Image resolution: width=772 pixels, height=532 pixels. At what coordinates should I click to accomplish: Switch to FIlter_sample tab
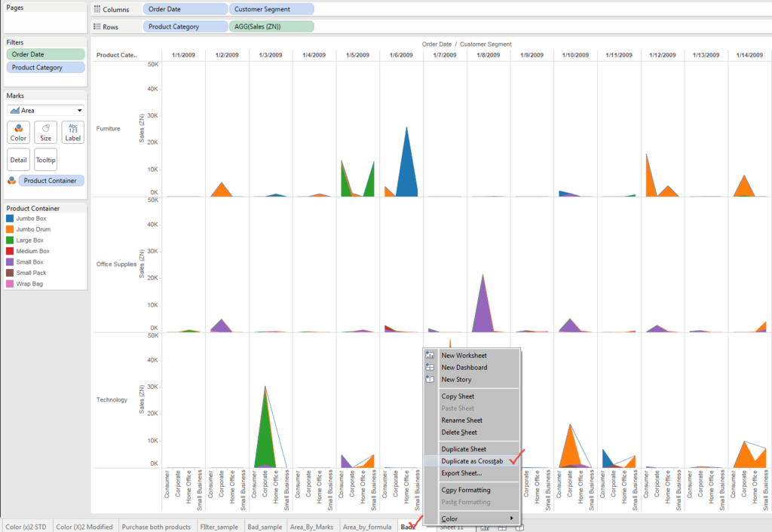click(x=219, y=527)
